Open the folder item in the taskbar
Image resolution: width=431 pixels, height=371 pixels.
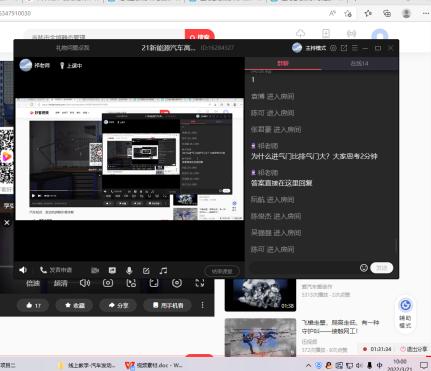pyautogui.click(x=87, y=365)
